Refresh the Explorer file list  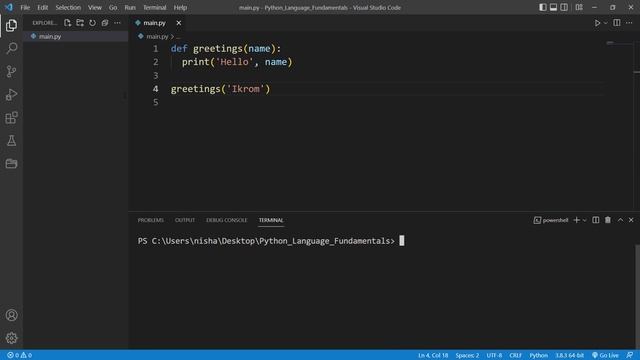[x=93, y=23]
